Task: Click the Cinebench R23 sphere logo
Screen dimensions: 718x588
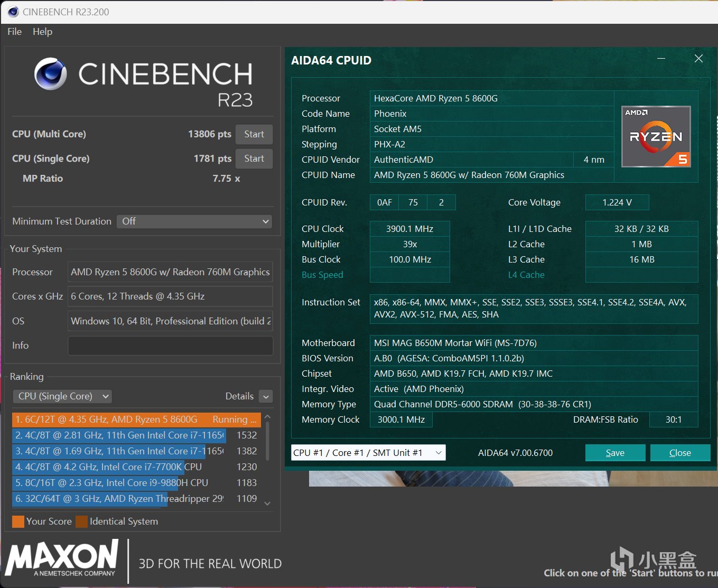Action: [x=51, y=74]
